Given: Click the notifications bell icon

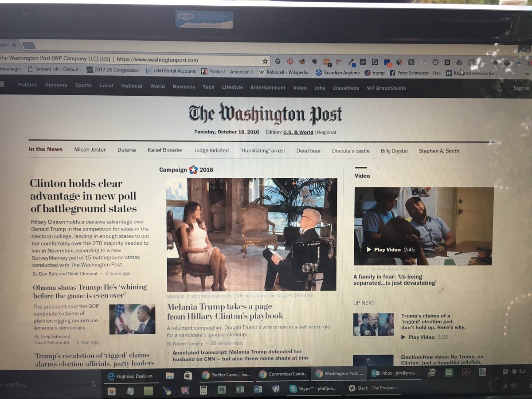Looking at the screenshot, I should [500, 88].
